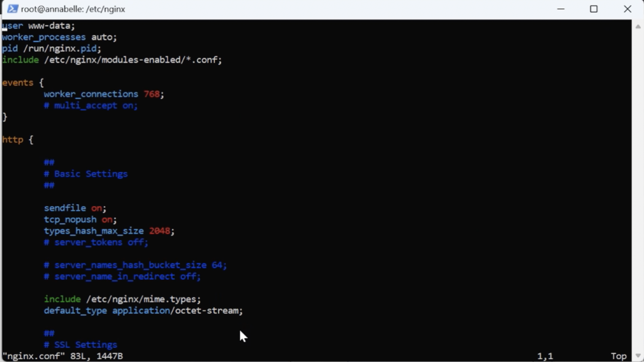Select the 768 worker_connections value
The width and height of the screenshot is (644, 362).
[x=152, y=94]
